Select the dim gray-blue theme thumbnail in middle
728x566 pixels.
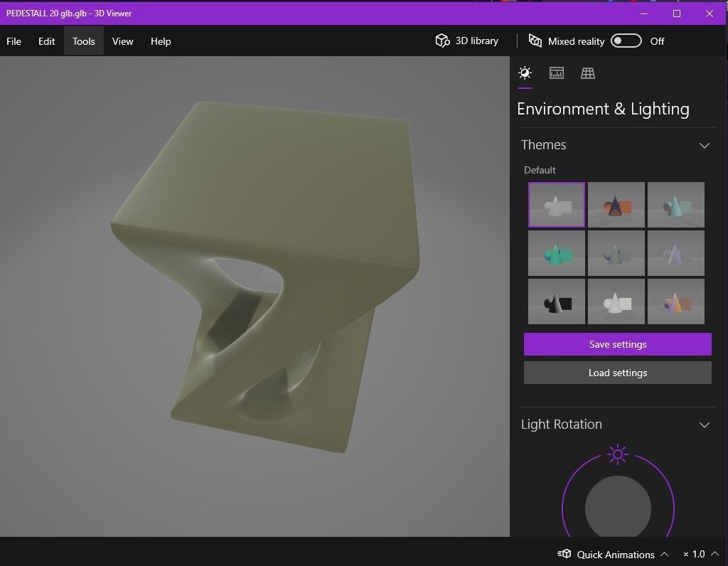point(616,253)
